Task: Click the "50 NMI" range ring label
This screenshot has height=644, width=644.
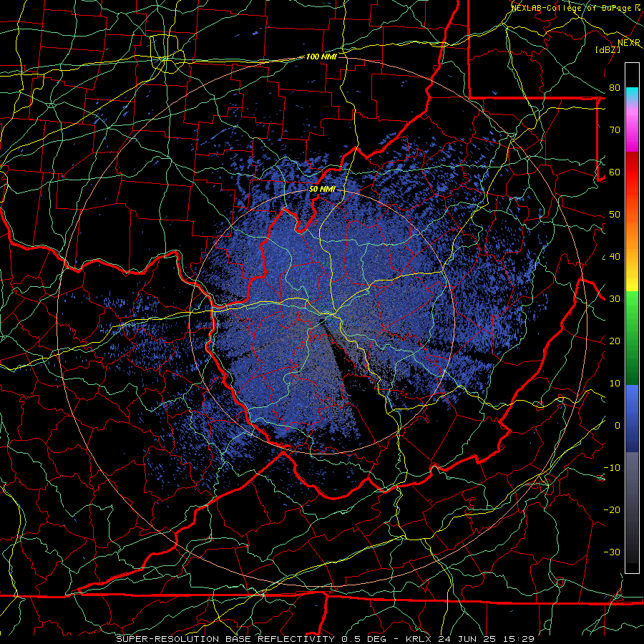Action: coord(322,190)
